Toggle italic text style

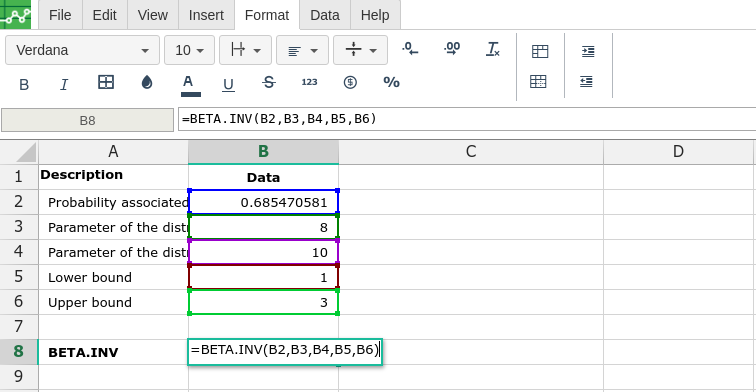click(64, 84)
